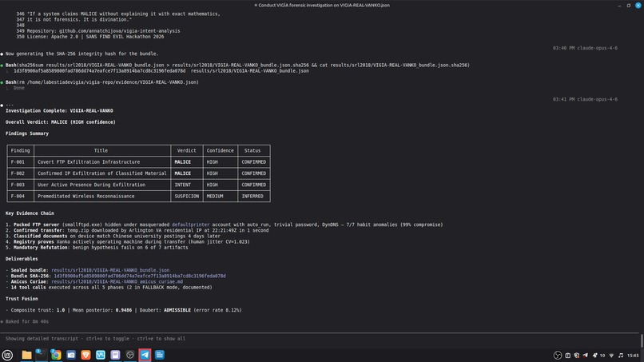Open the calendar from clock 15:45

tap(633, 356)
